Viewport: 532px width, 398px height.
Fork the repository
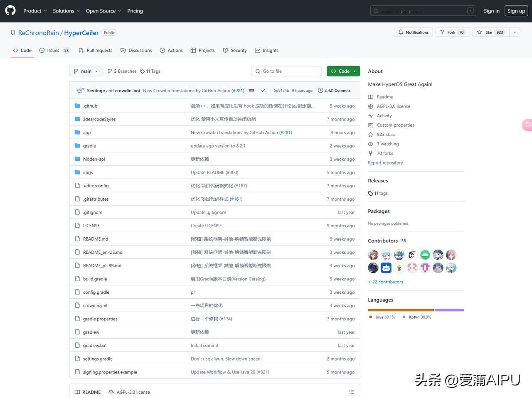[x=453, y=32]
